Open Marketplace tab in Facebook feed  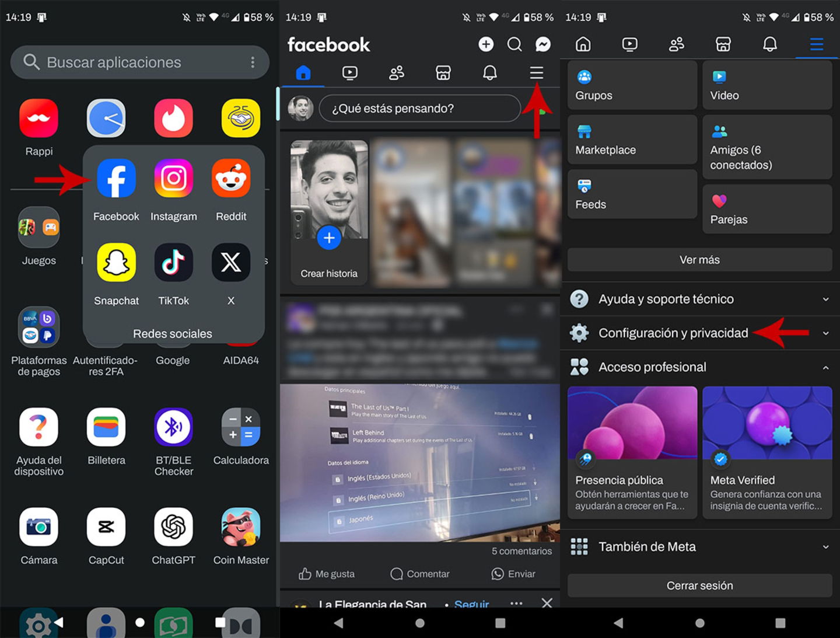click(443, 73)
